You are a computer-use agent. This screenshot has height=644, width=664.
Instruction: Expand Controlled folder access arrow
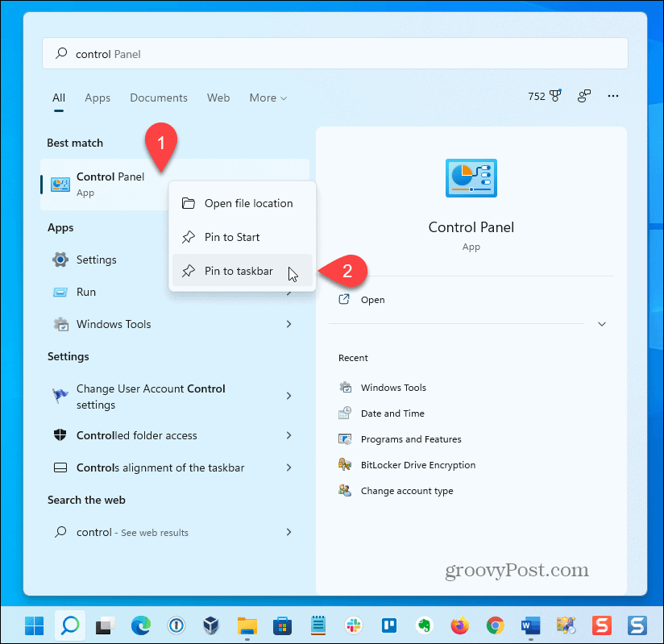[288, 435]
